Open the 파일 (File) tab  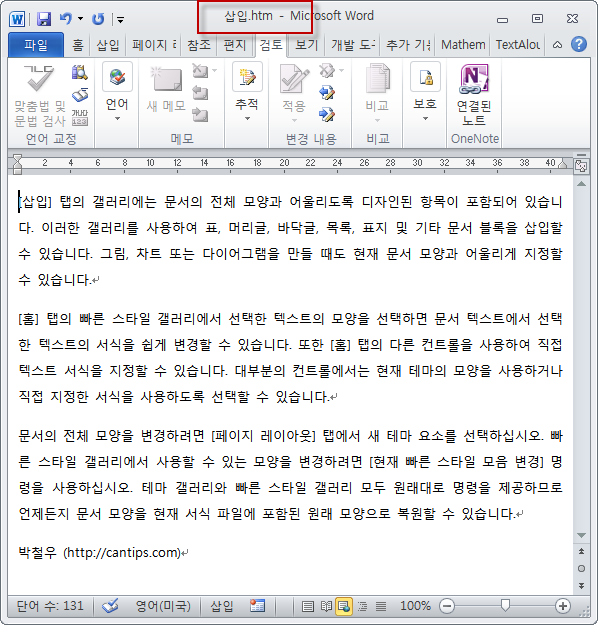36,45
